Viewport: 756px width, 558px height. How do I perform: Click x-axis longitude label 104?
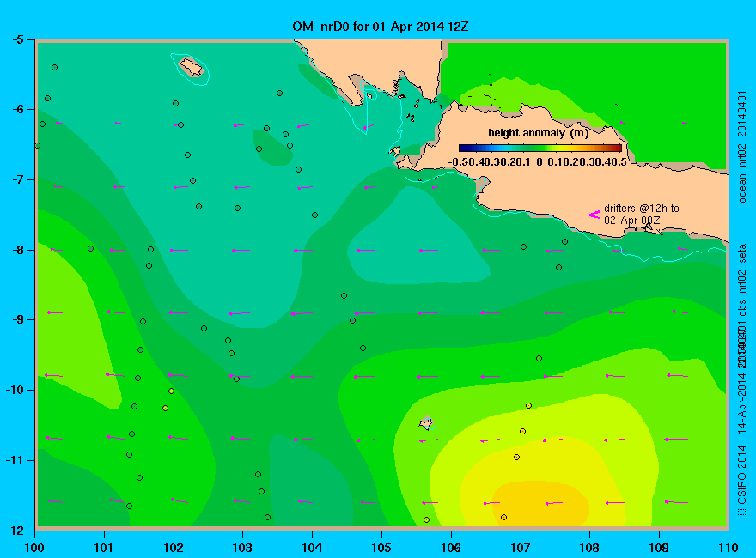click(312, 548)
